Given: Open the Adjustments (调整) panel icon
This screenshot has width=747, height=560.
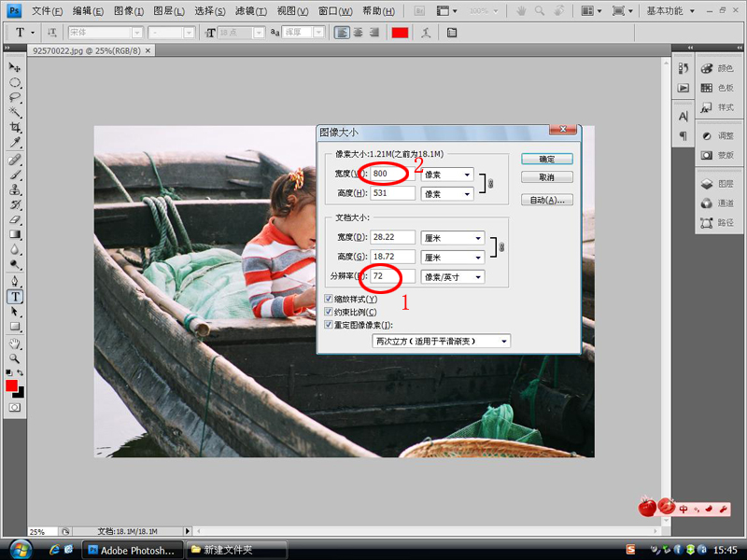Looking at the screenshot, I should click(x=716, y=135).
